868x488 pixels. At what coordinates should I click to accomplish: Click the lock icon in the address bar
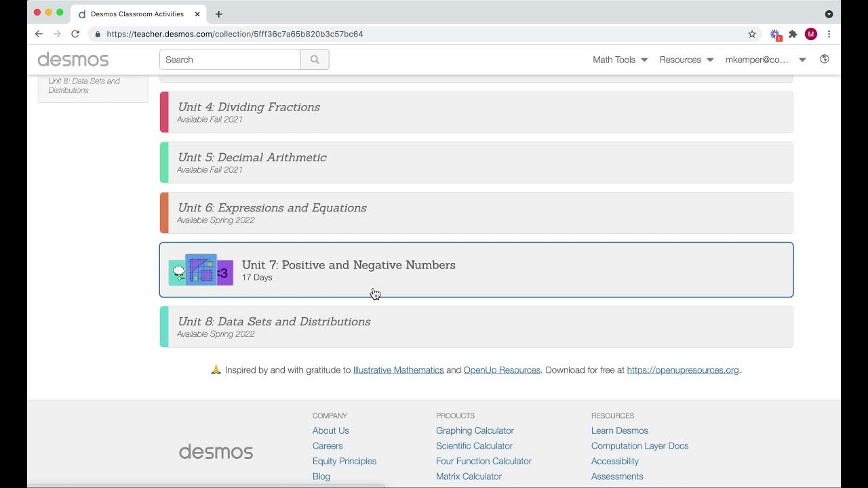click(98, 34)
